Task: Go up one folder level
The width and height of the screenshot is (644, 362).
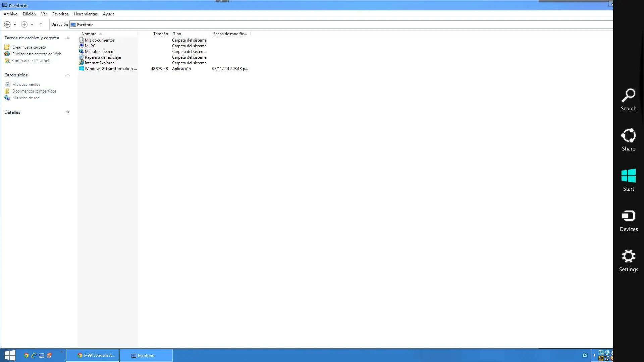Action: [x=41, y=24]
